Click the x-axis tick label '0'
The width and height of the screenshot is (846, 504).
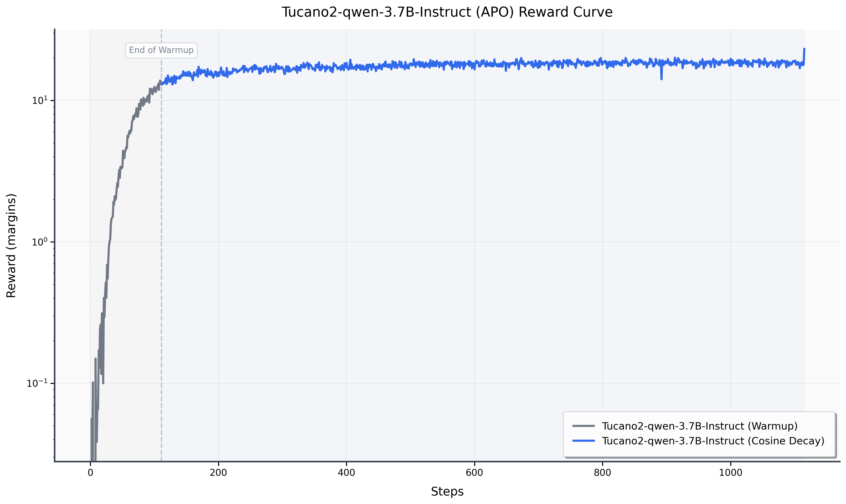[90, 473]
